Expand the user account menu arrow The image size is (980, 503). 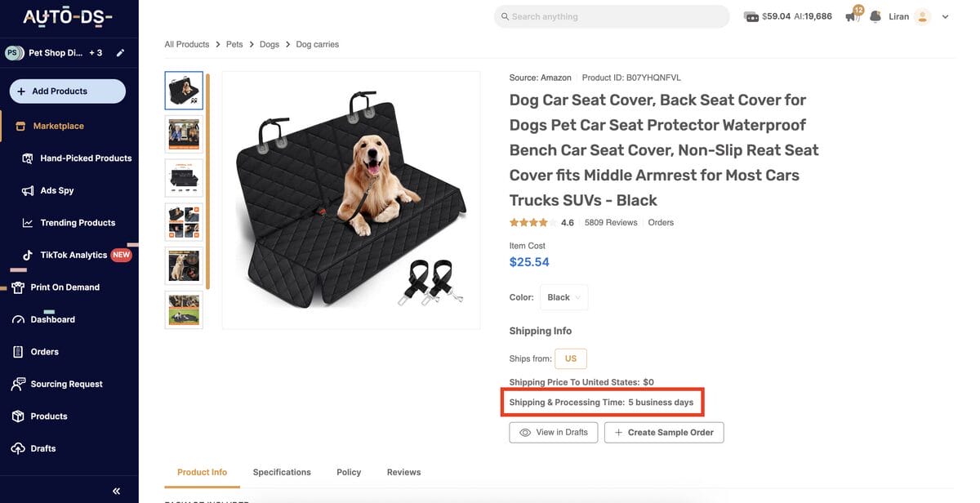coord(946,16)
